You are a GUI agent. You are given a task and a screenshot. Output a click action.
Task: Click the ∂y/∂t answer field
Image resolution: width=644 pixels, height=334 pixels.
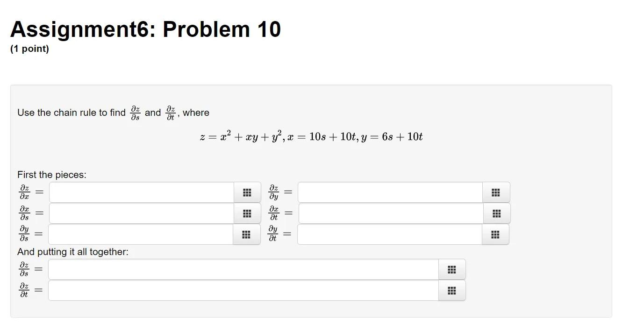coord(389,234)
